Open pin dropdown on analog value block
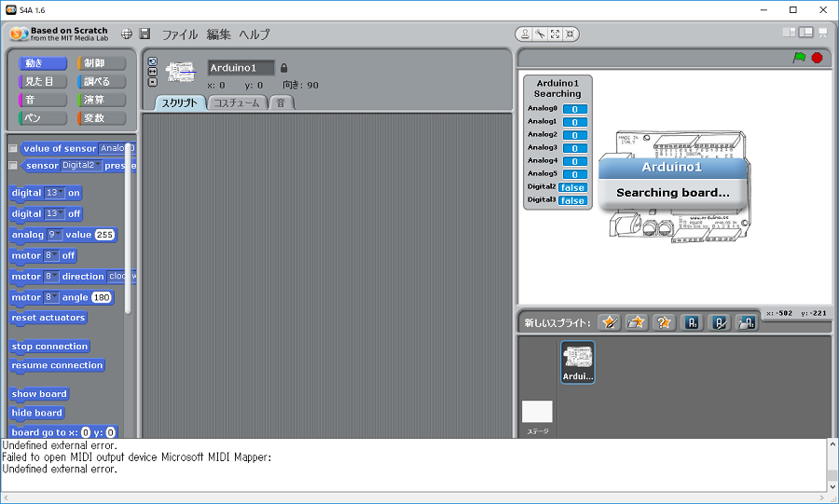This screenshot has width=839, height=504. tap(55, 234)
